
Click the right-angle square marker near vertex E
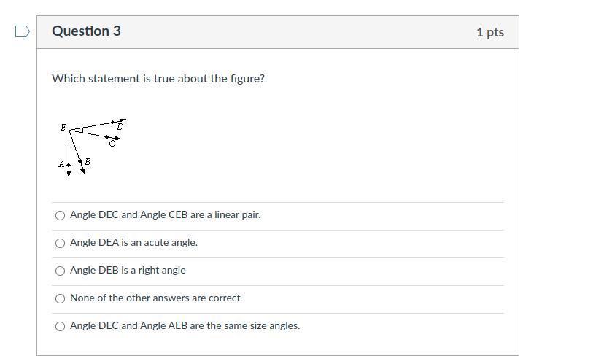[x=80, y=131]
